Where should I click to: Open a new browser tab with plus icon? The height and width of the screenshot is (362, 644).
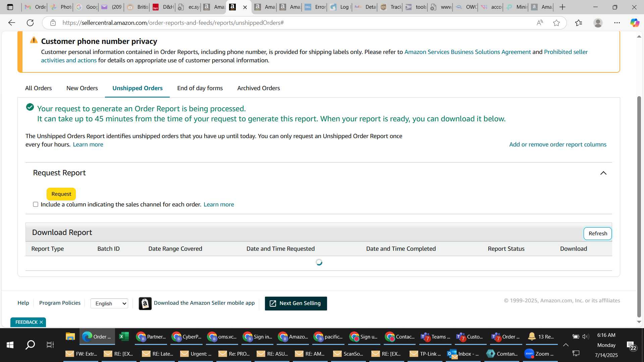pyautogui.click(x=562, y=7)
